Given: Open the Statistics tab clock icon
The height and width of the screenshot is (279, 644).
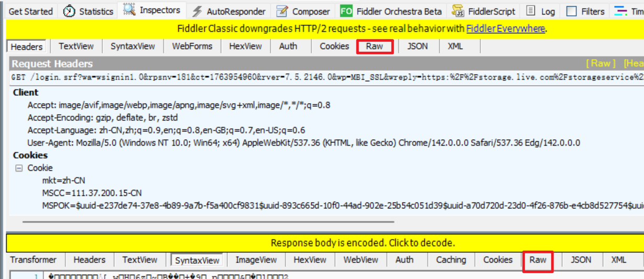Looking at the screenshot, I should point(69,11).
